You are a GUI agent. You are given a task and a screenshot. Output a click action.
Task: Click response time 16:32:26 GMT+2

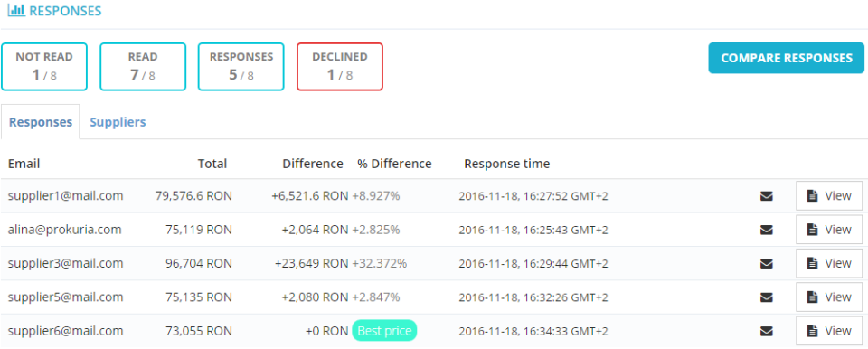click(533, 297)
